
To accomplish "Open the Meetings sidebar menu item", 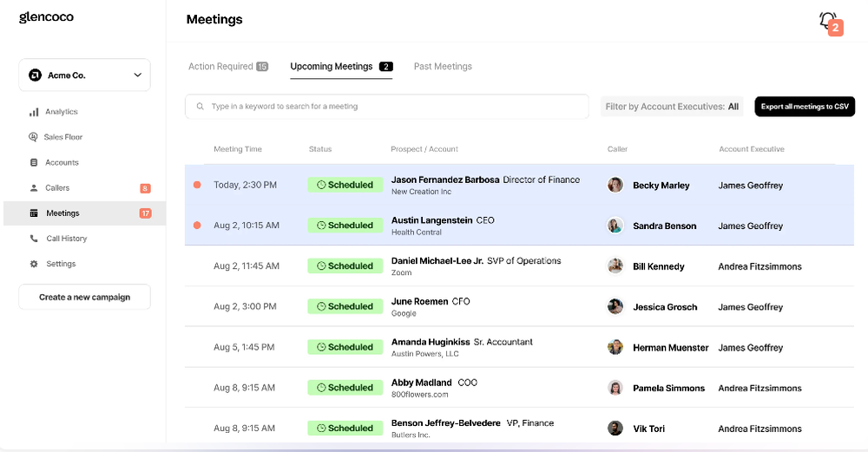I will (62, 213).
